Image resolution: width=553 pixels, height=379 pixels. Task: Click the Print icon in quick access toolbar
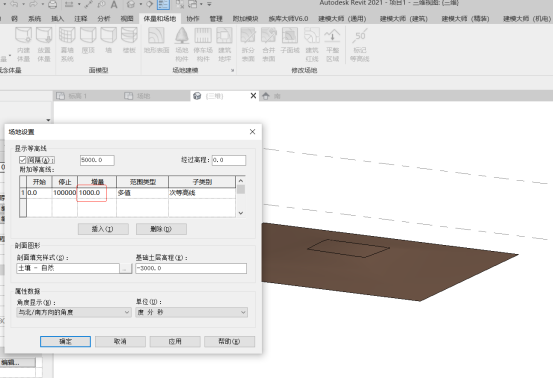[53, 4]
